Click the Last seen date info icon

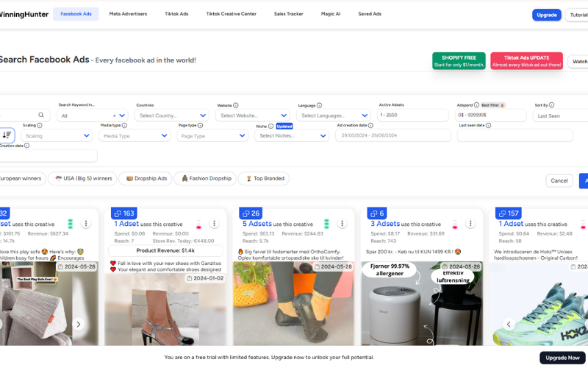pyautogui.click(x=488, y=125)
